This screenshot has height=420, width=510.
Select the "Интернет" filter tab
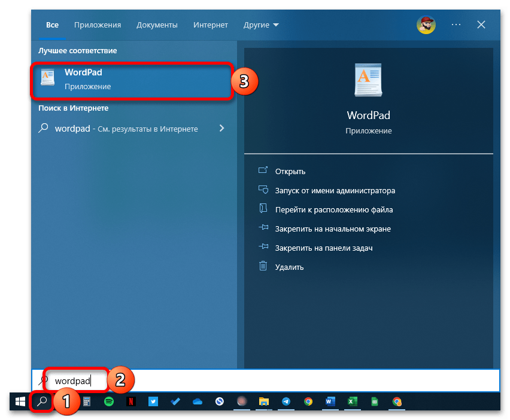210,25
